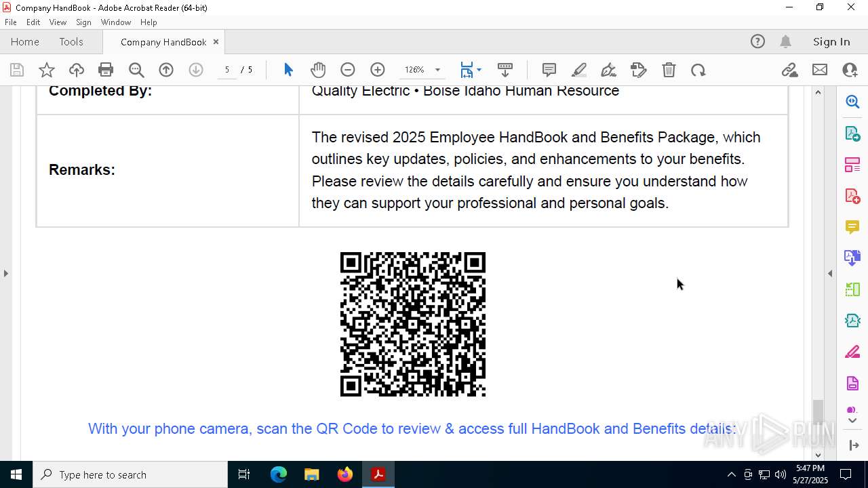The image size is (868, 488).
Task: Open the find text magnifier
Action: click(136, 70)
